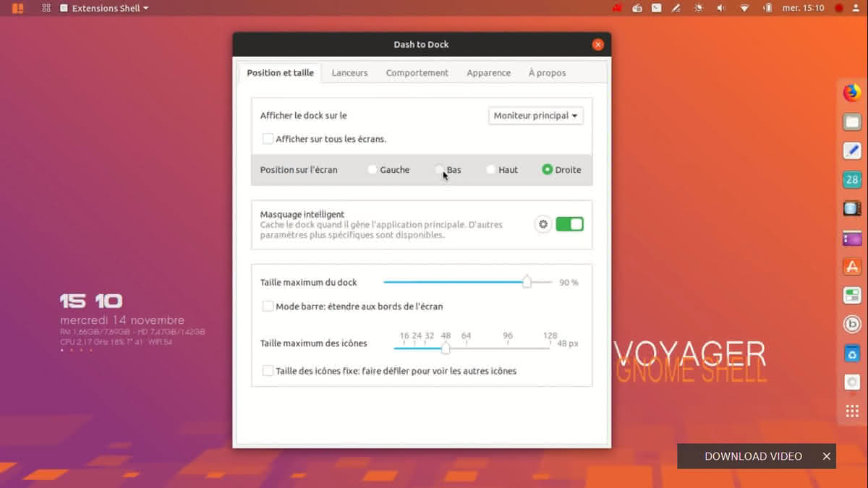This screenshot has width=868, height=488.
Task: Show applications grid in dock
Action: coord(852,411)
